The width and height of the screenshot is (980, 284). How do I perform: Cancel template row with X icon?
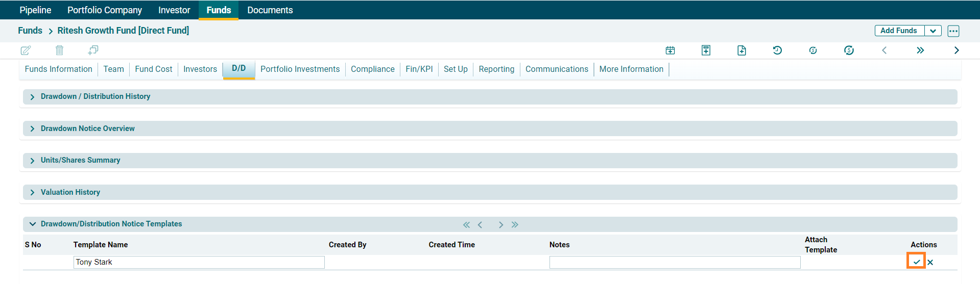pyautogui.click(x=930, y=263)
